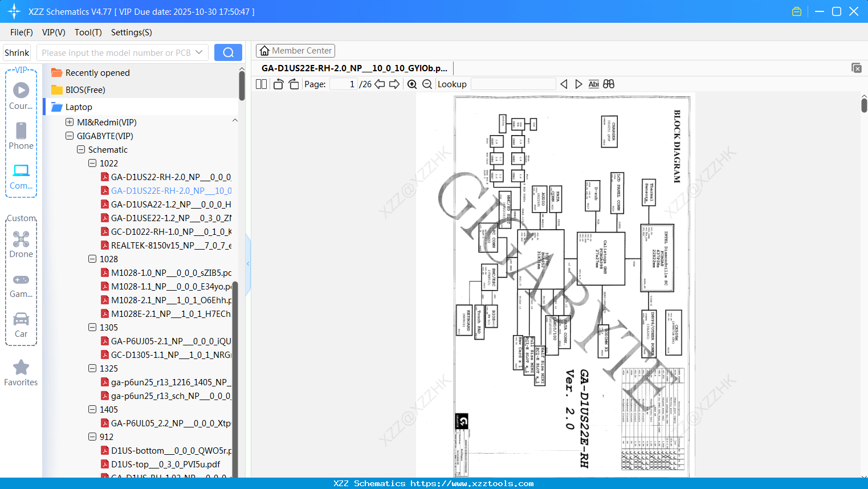The image size is (868, 489).
Task: Open GA-P6UJ05-2.1_NP file
Action: (x=171, y=341)
